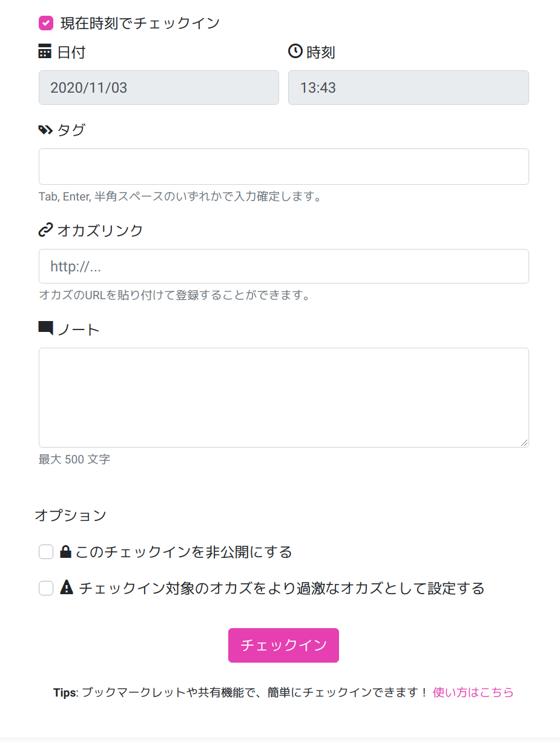The image size is (560, 742).
Task: Enable このチェックインを非公開にする checkbox
Action: coord(46,552)
